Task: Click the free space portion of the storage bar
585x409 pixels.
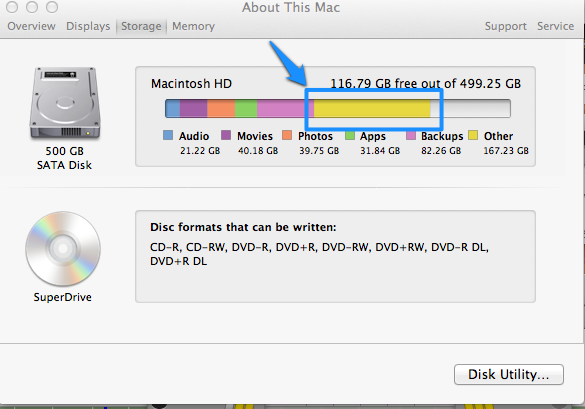Action: (x=470, y=109)
